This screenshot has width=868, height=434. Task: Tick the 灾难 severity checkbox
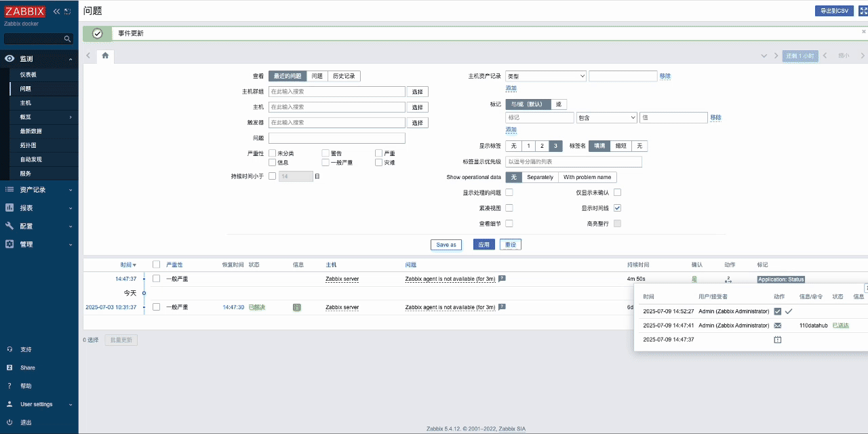[x=378, y=162]
